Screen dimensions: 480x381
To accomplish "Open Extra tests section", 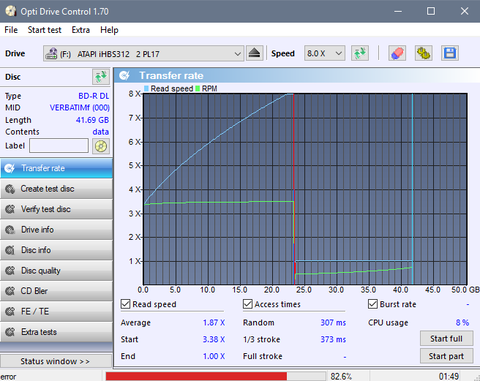I will tap(56, 332).
